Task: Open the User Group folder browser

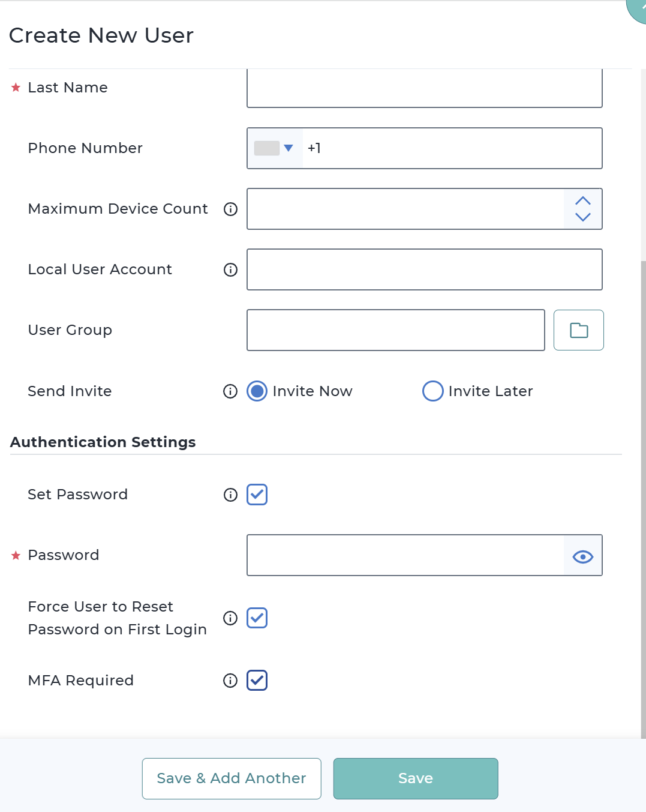Action: pos(578,330)
